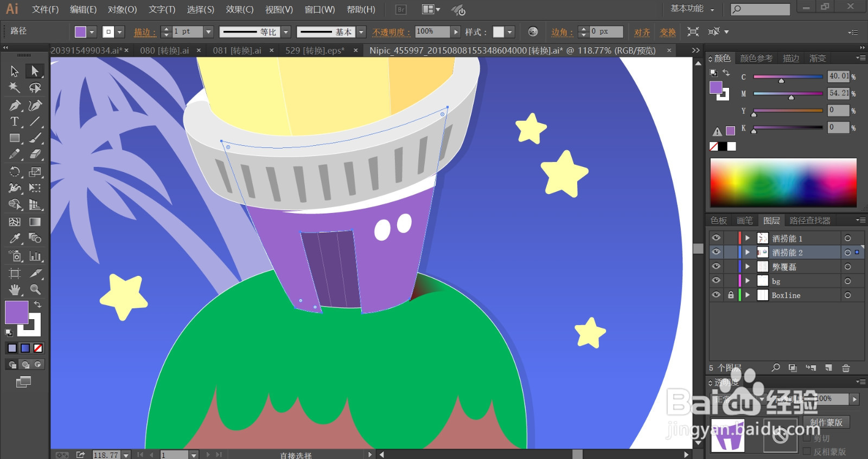Select the Eyedropper tool
868x459 pixels.
click(15, 238)
